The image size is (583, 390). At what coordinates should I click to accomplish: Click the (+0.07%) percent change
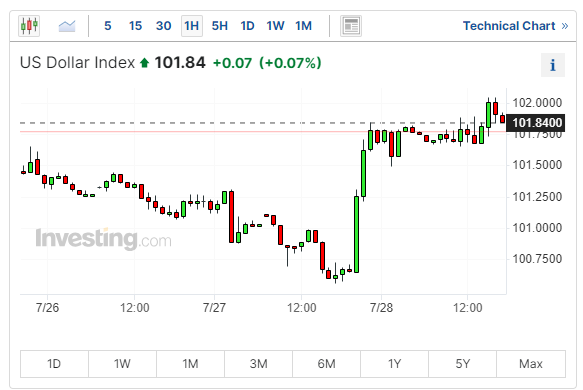pos(290,63)
